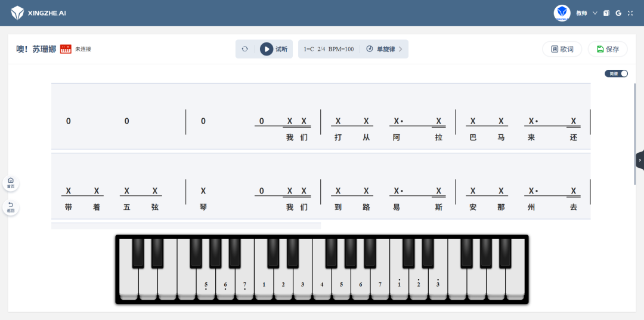The image size is (644, 320).
Task: Enter fullscreen with the expand arrows icon
Action: click(630, 13)
